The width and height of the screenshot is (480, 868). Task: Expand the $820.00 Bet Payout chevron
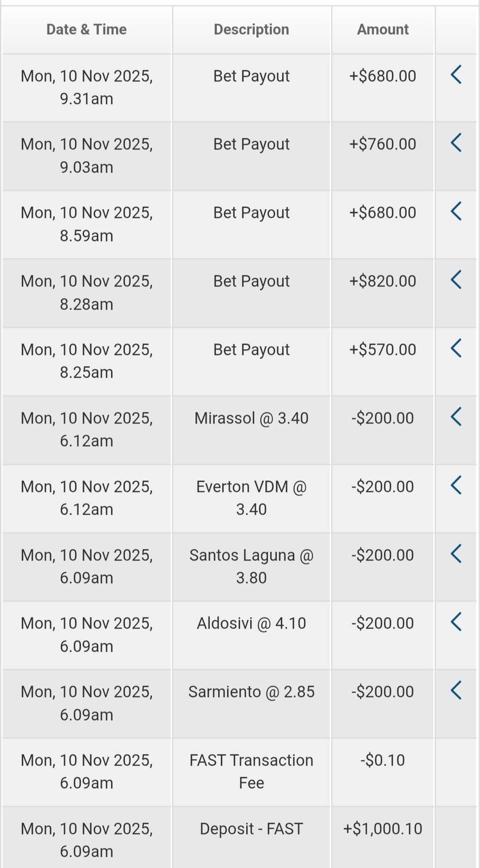(456, 280)
